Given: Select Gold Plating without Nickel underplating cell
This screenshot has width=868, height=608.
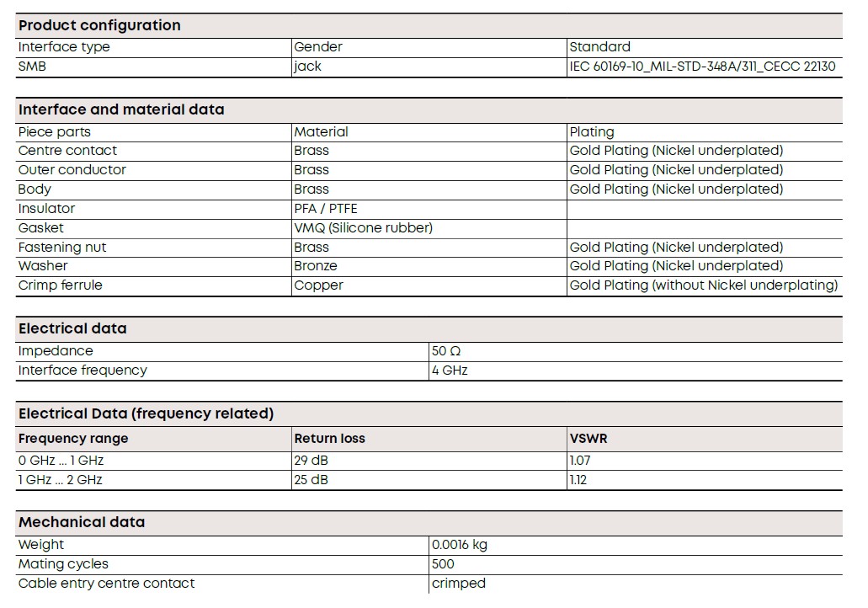Looking at the screenshot, I should [x=704, y=285].
